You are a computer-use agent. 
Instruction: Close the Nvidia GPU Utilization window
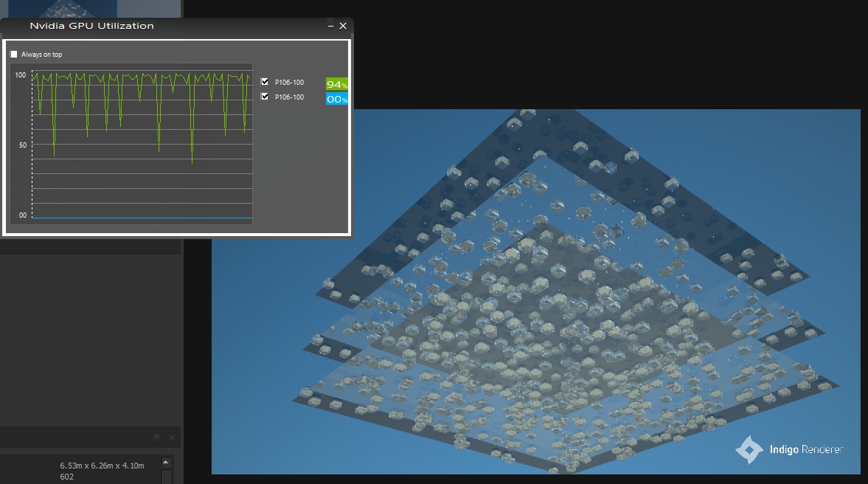point(343,26)
